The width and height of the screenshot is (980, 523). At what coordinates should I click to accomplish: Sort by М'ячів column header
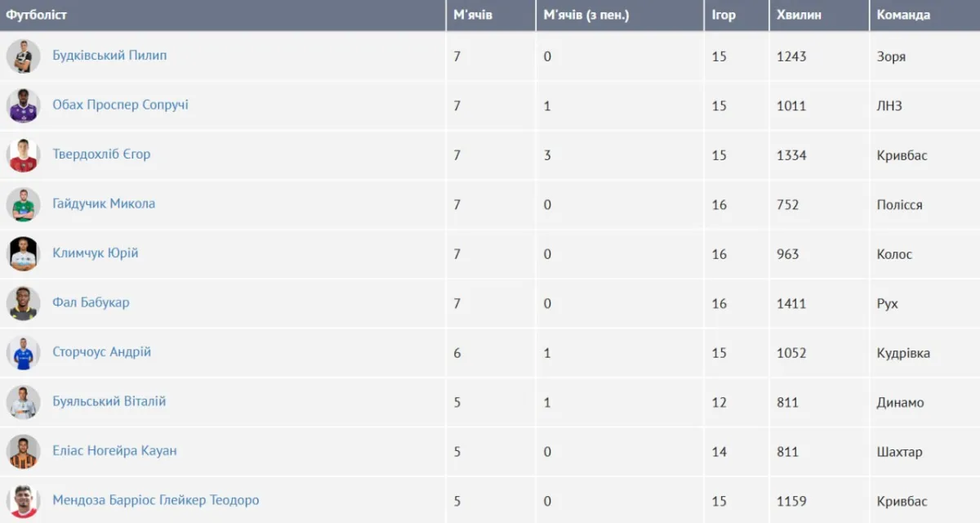click(473, 15)
